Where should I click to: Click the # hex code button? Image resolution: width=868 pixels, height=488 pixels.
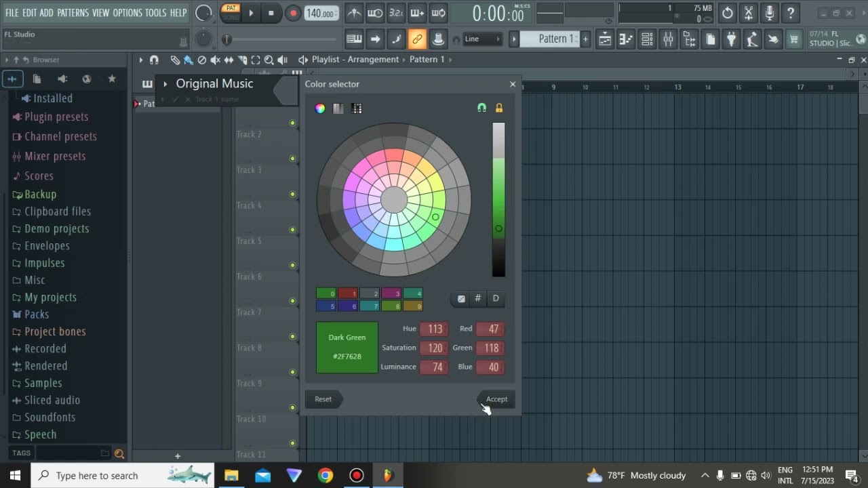click(x=478, y=298)
